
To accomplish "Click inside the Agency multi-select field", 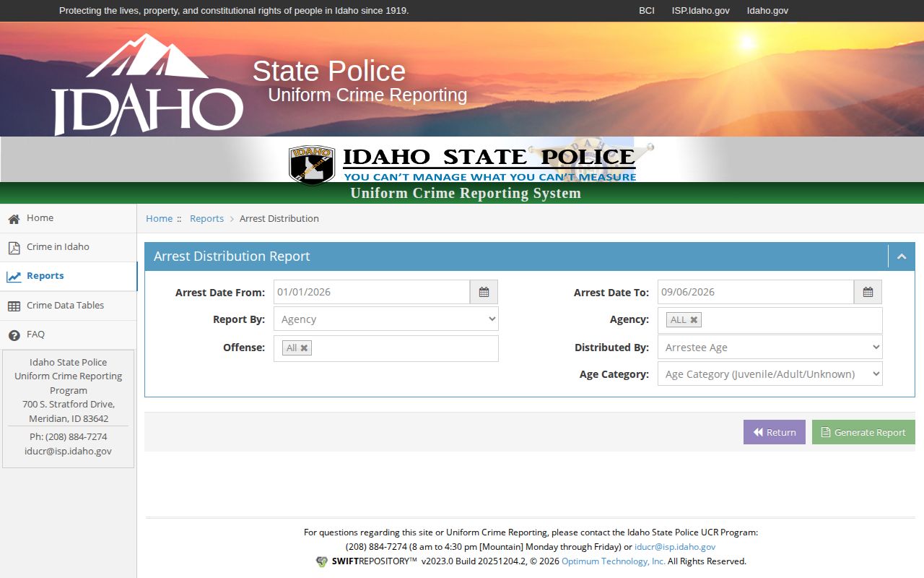I will click(770, 320).
